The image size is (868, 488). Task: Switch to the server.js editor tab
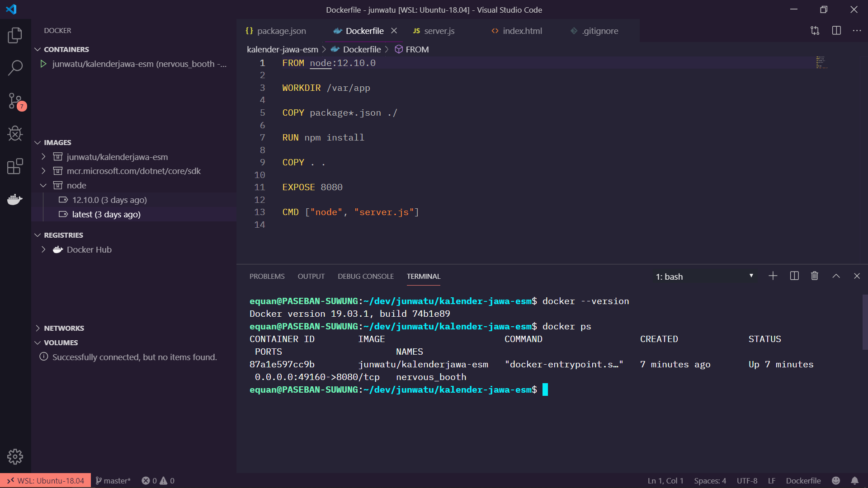pyautogui.click(x=439, y=31)
